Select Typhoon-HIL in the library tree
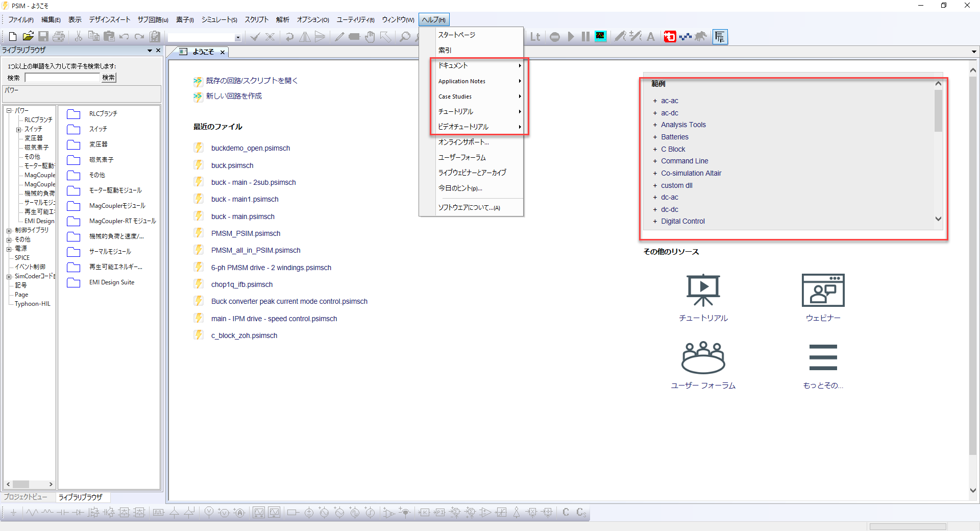980x531 pixels. pos(33,304)
